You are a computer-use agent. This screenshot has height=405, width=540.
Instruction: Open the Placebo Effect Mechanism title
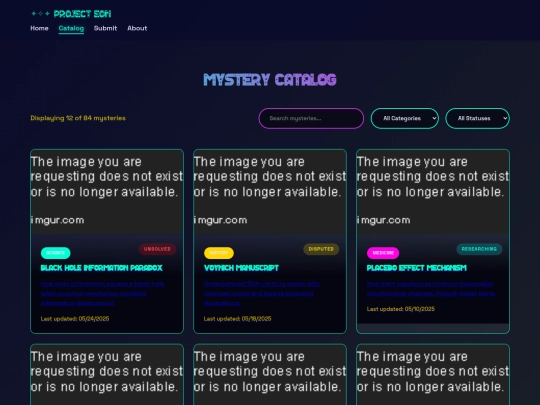[417, 268]
